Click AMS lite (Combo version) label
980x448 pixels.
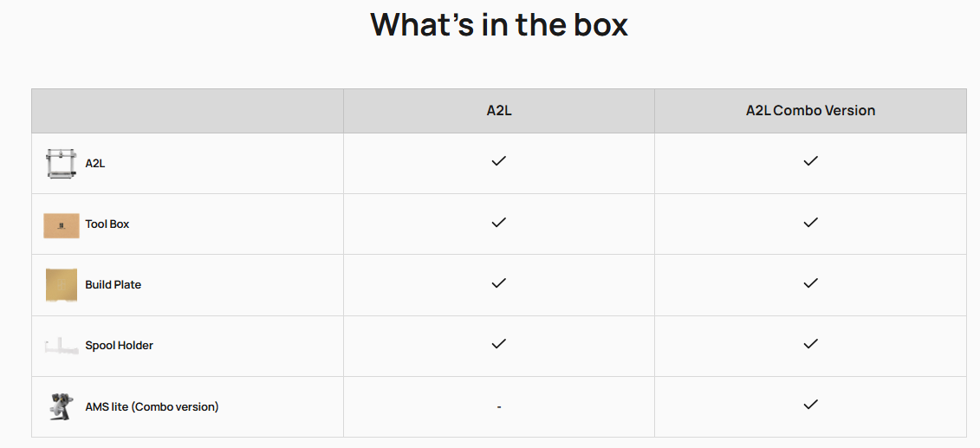(152, 406)
